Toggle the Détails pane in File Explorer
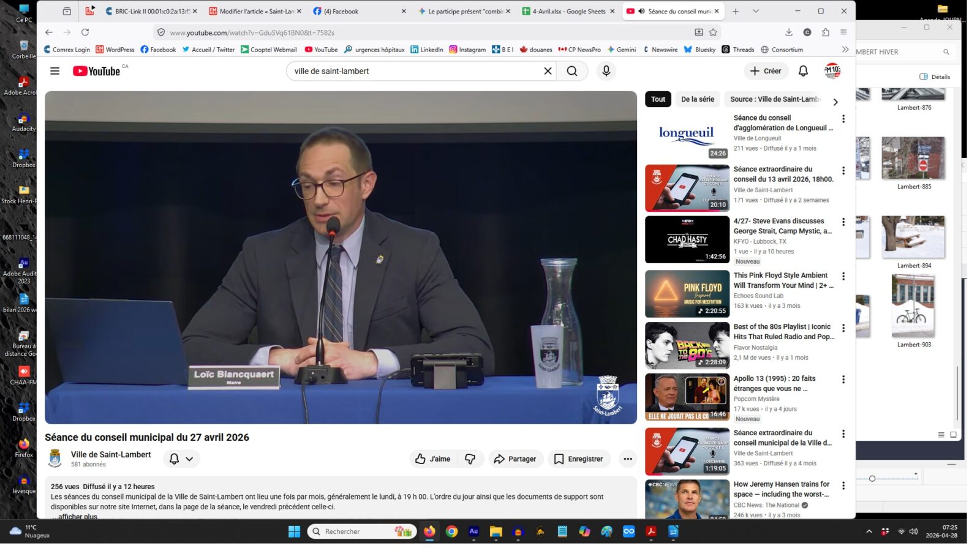 [x=935, y=77]
